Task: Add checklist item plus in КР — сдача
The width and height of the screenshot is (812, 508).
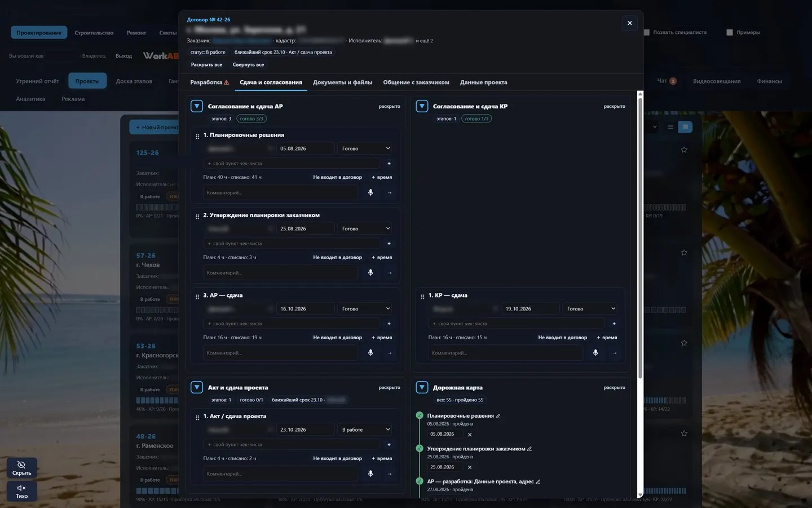Action: 614,323
